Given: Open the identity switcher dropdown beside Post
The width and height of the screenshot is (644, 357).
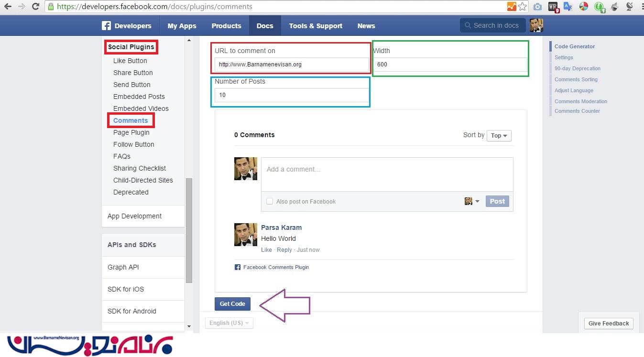Looking at the screenshot, I should pyautogui.click(x=472, y=201).
